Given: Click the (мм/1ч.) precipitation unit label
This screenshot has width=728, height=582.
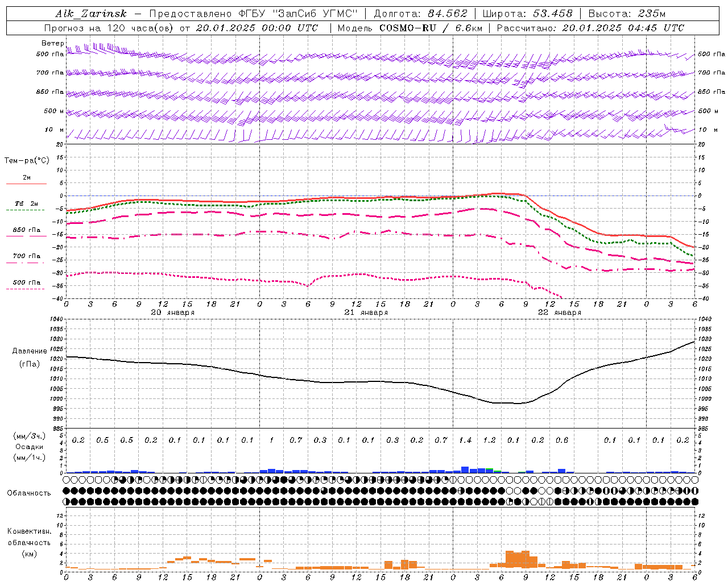Looking at the screenshot, I should 30,458.
